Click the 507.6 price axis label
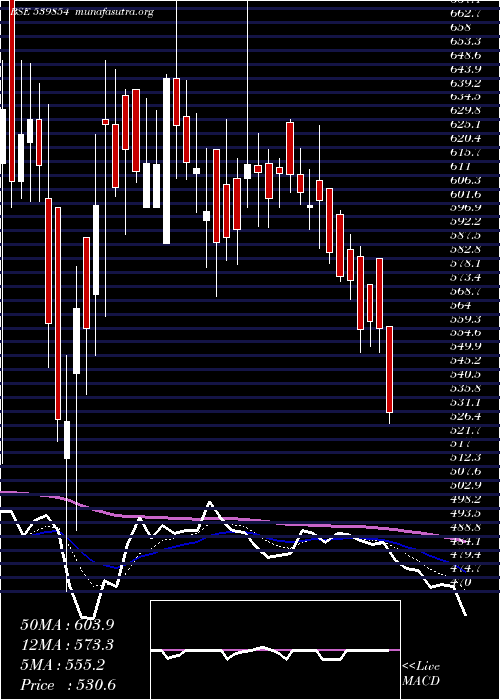500x700 pixels. [466, 472]
